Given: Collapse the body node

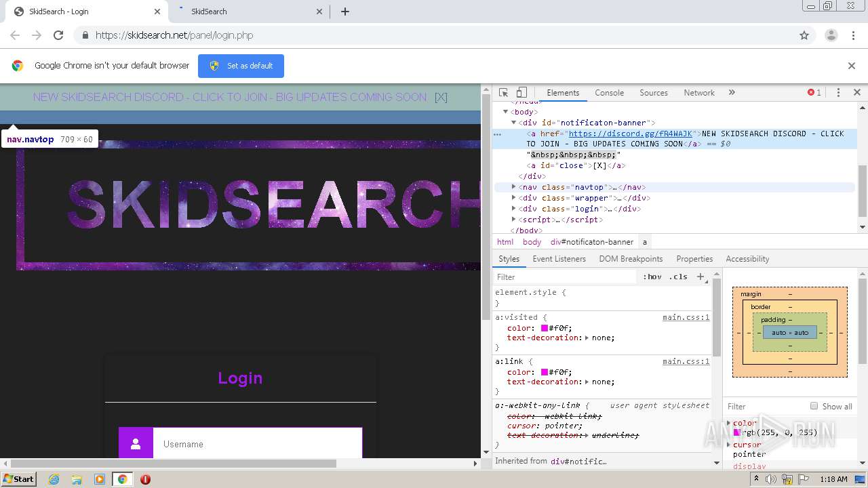Looking at the screenshot, I should tap(505, 112).
